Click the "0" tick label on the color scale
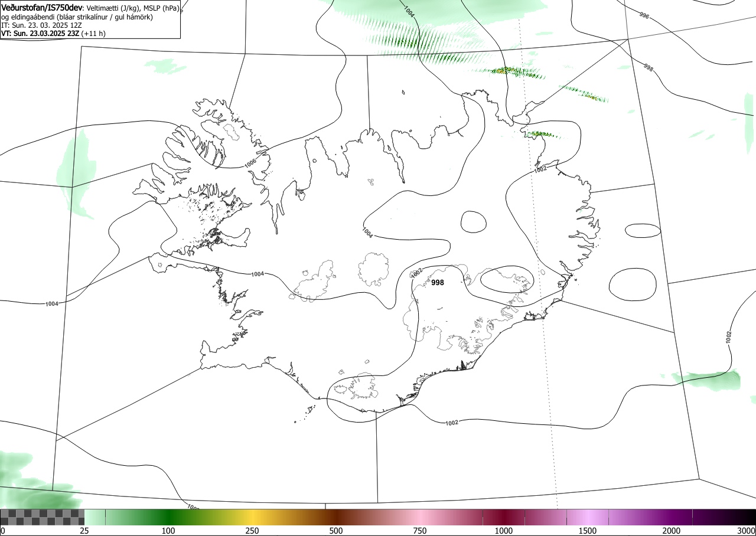 point(3,531)
